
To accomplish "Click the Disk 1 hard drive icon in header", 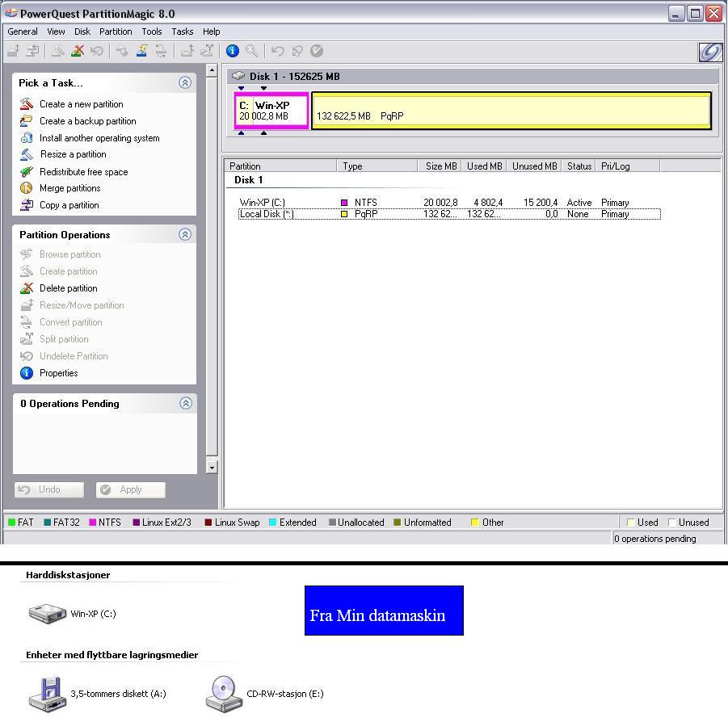I will tap(238, 76).
